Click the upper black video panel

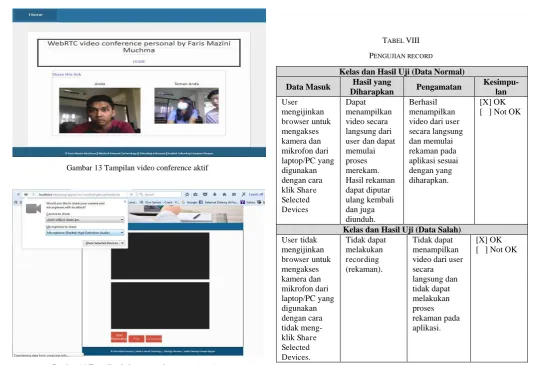[x=160, y=256]
